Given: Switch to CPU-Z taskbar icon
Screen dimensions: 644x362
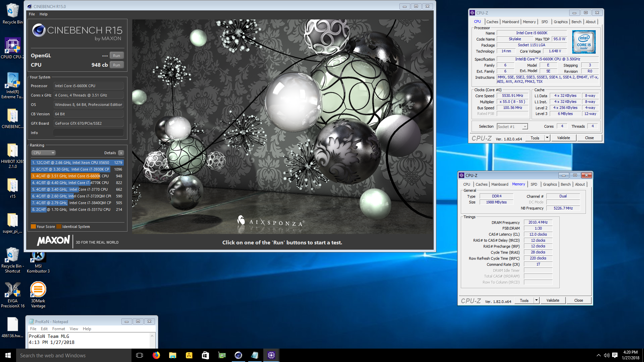Looking at the screenshot, I should pyautogui.click(x=271, y=355).
